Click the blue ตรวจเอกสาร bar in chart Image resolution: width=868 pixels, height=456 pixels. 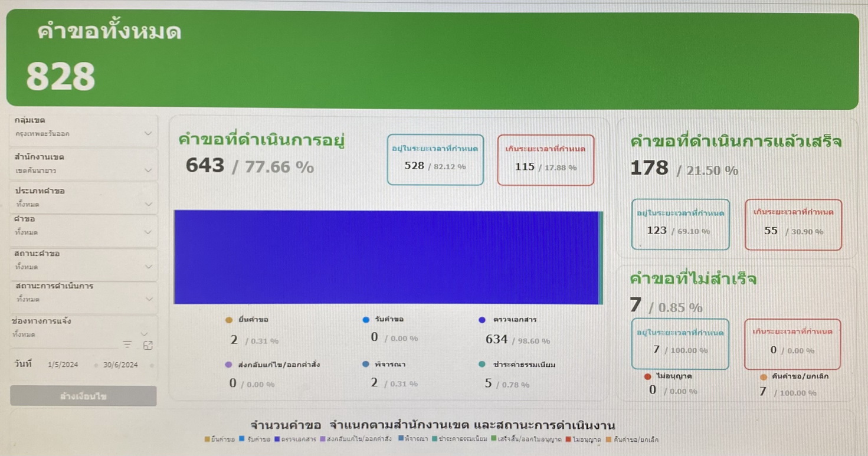click(x=386, y=257)
